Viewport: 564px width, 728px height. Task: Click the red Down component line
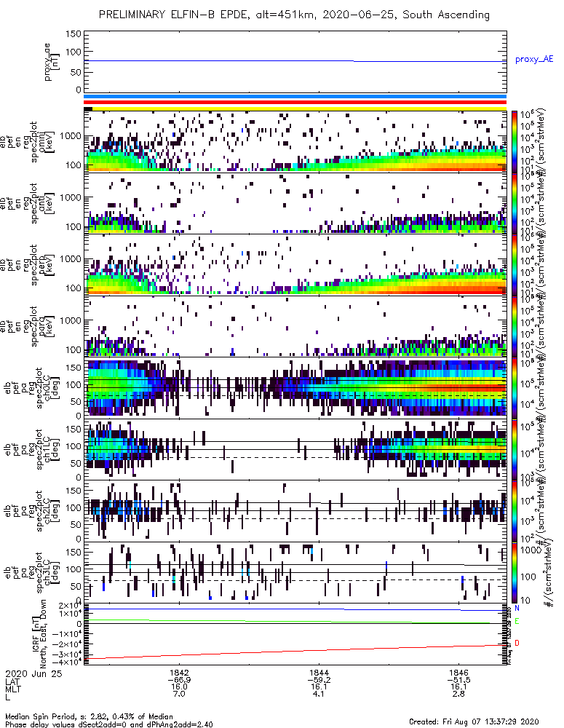tap(295, 651)
